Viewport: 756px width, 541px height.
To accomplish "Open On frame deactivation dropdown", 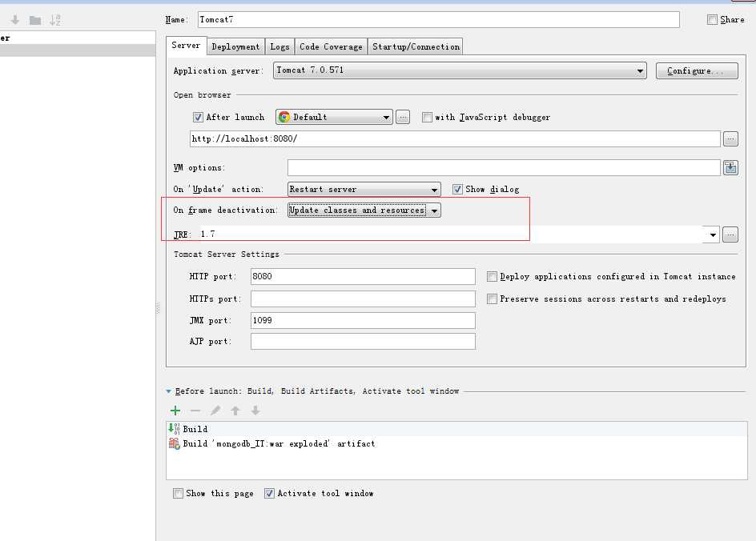I will [x=364, y=210].
